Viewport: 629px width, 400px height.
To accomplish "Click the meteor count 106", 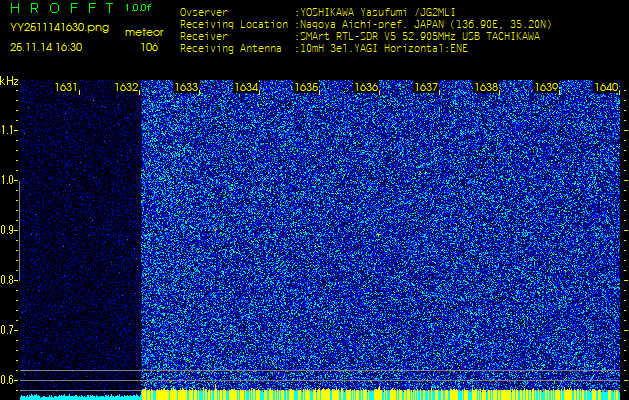I will pos(149,47).
